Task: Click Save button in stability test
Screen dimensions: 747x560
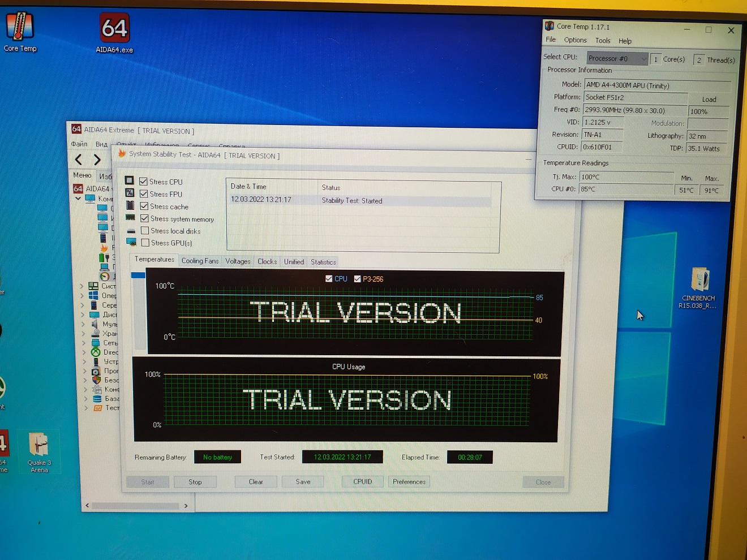Action: (x=303, y=482)
